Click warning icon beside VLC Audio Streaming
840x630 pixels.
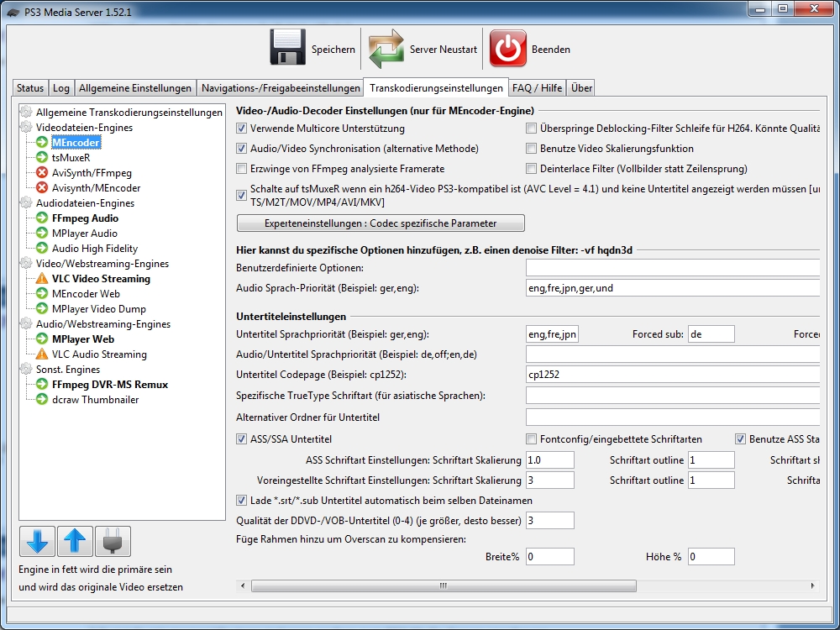pos(42,354)
